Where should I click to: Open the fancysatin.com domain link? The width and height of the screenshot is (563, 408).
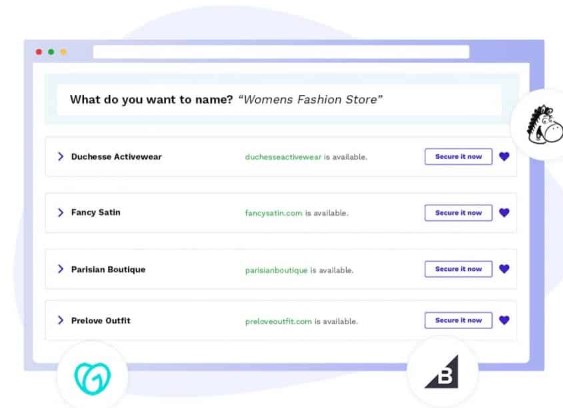274,213
